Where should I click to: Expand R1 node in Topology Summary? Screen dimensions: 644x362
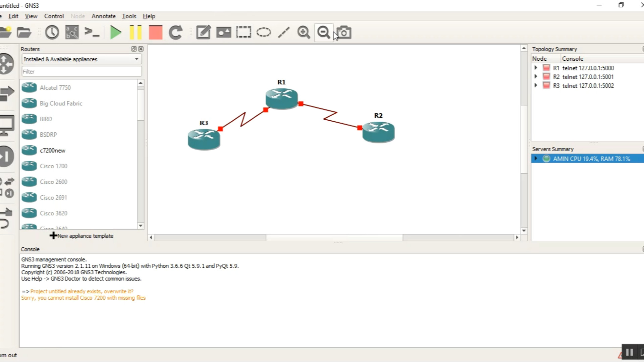pyautogui.click(x=536, y=68)
